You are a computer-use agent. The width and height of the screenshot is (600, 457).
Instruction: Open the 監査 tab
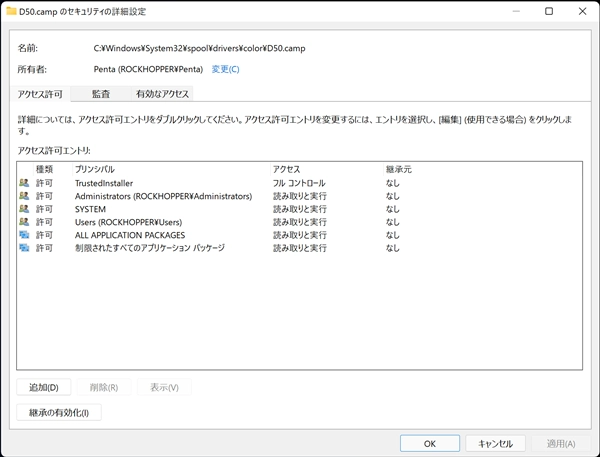click(x=101, y=94)
